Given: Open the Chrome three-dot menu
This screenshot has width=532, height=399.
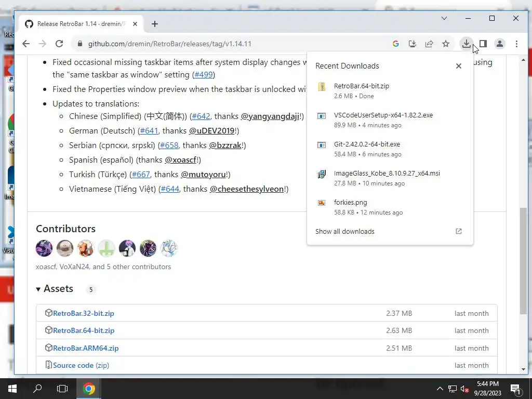Looking at the screenshot, I should (516, 44).
